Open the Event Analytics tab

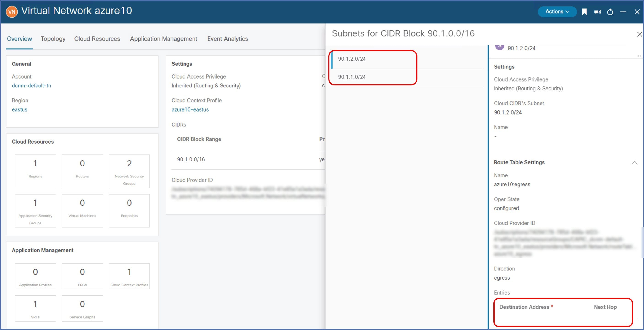pyautogui.click(x=228, y=39)
